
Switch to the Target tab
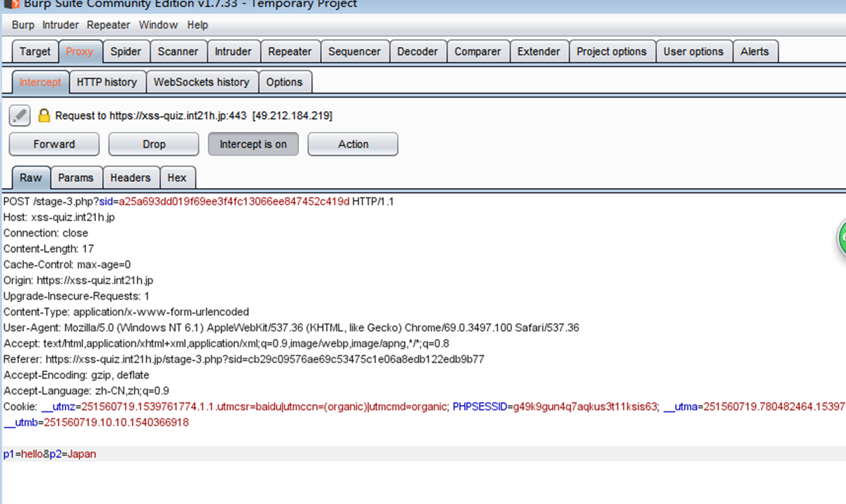pos(35,52)
